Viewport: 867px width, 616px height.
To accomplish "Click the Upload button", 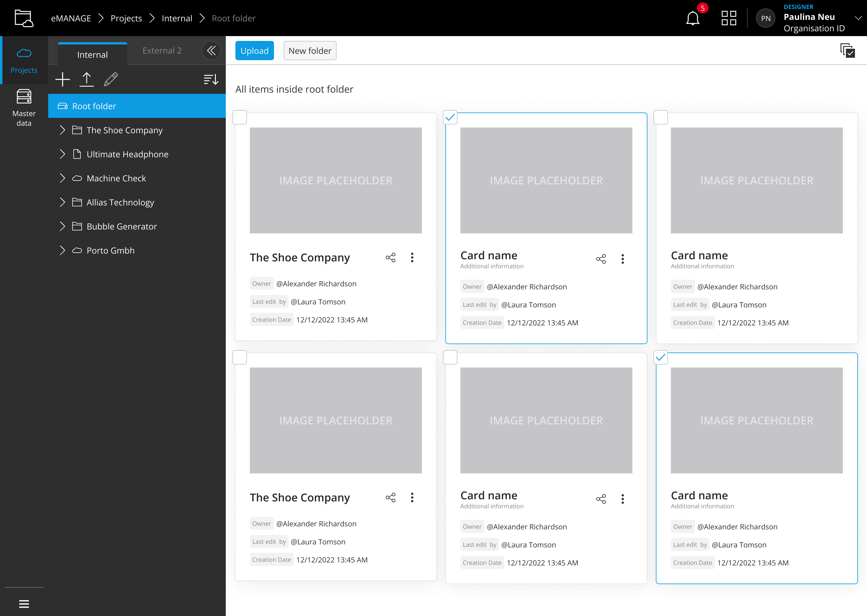I will point(254,51).
